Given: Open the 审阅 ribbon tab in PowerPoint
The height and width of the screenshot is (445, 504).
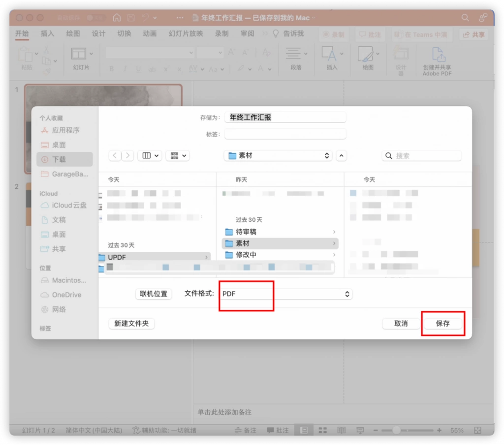Looking at the screenshot, I should pos(247,34).
